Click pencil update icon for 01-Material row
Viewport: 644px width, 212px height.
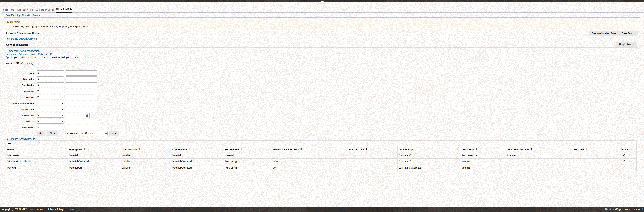[624, 155]
